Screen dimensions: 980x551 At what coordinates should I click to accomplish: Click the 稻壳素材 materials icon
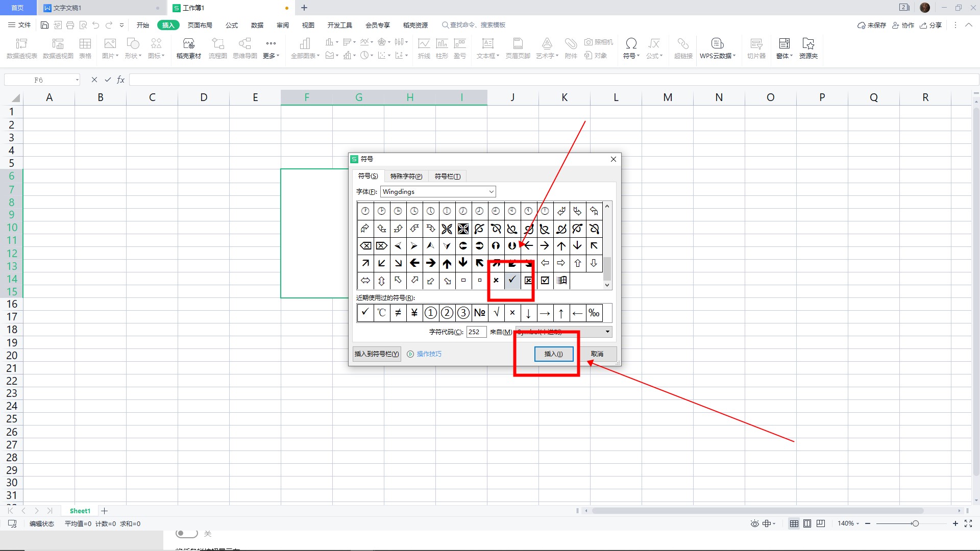(x=188, y=44)
